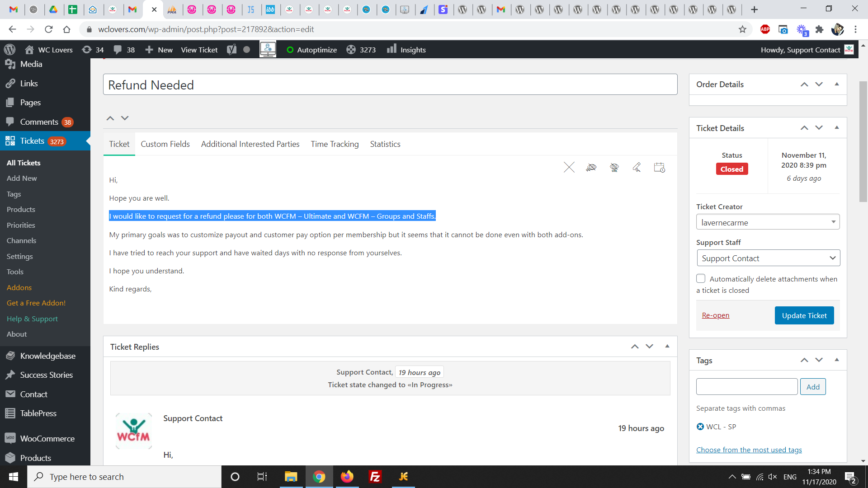
Task: Open the Comments sidebar menu
Action: point(45,122)
